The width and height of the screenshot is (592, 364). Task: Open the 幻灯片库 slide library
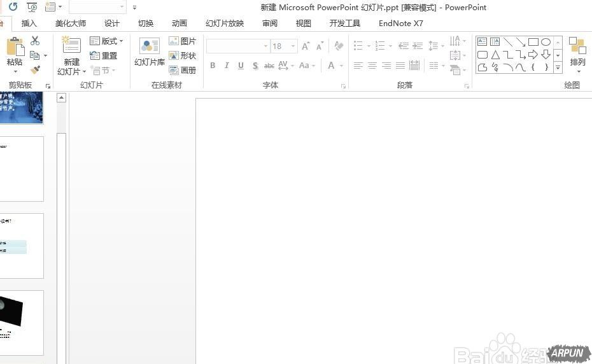tap(150, 52)
